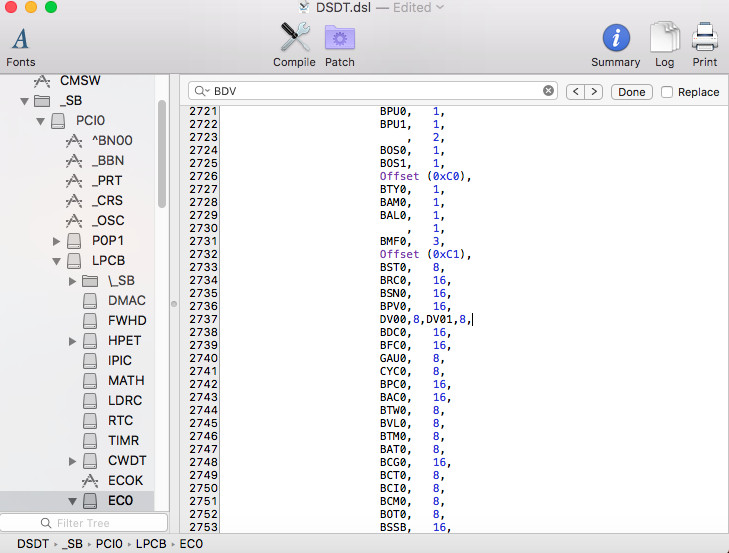Select the _CRS method in tree
729x553 pixels.
[x=107, y=201]
